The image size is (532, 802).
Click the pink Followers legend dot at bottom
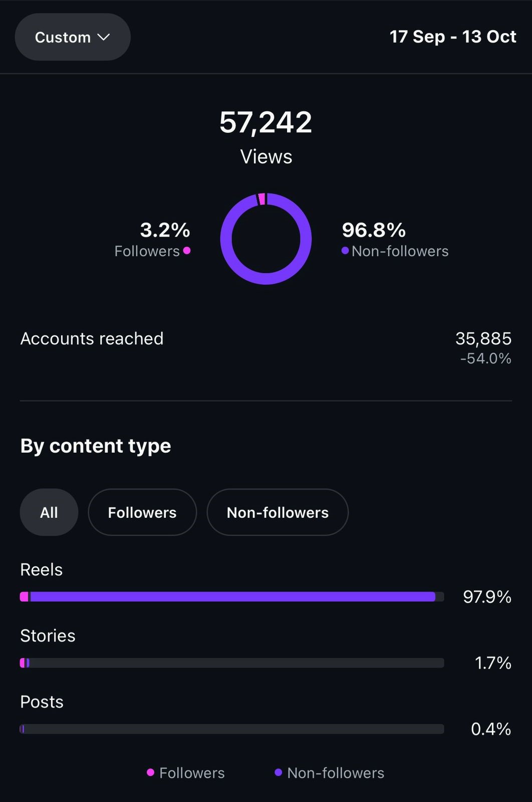pyautogui.click(x=150, y=772)
